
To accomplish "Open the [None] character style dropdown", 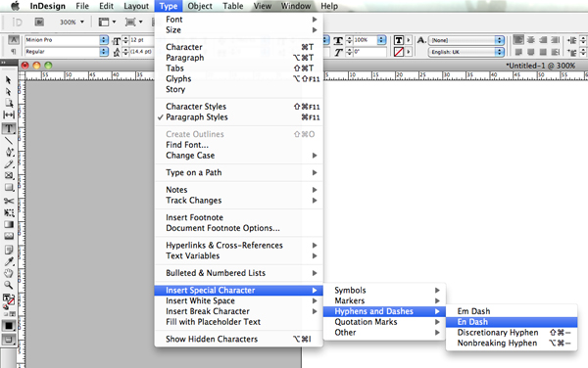I will coord(466,40).
